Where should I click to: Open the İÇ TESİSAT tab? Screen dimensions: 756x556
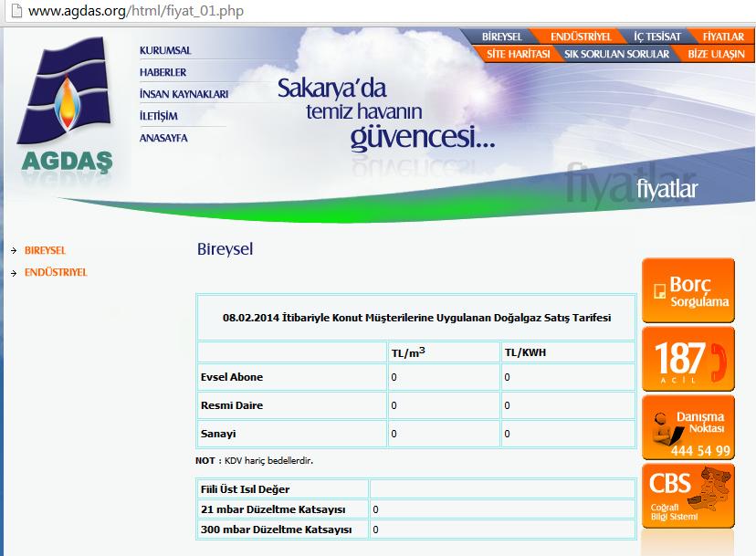[657, 37]
